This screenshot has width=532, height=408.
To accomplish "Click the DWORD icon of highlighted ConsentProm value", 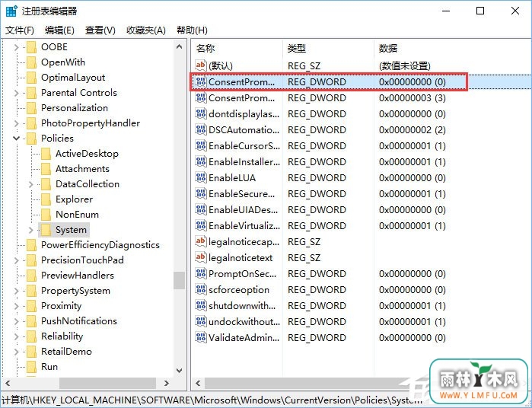I will (x=201, y=81).
